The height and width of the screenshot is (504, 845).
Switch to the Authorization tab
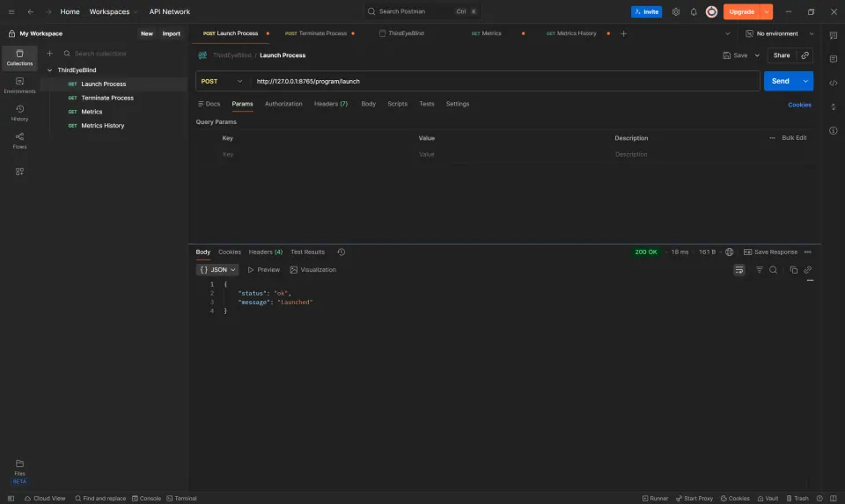[283, 104]
